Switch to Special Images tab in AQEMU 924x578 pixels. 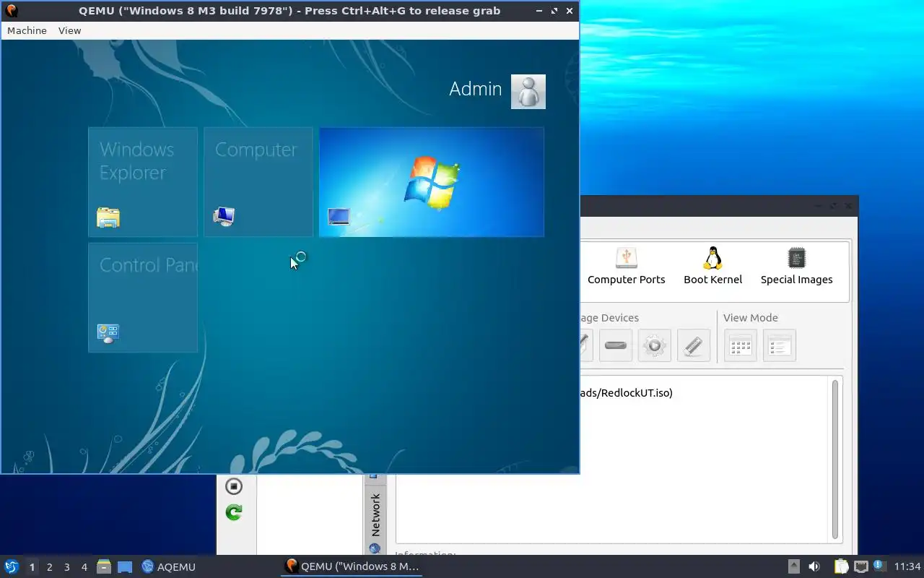pos(797,267)
